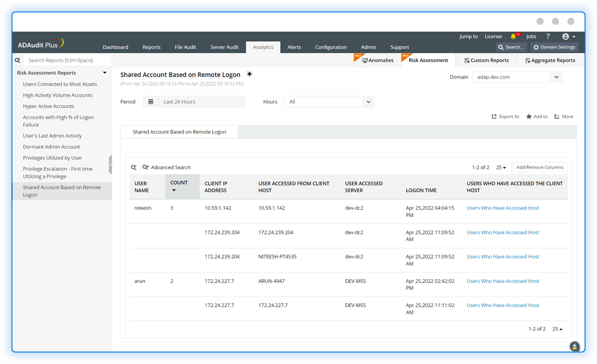Open the Jobs notification bell
The image size is (597, 364).
click(x=514, y=36)
